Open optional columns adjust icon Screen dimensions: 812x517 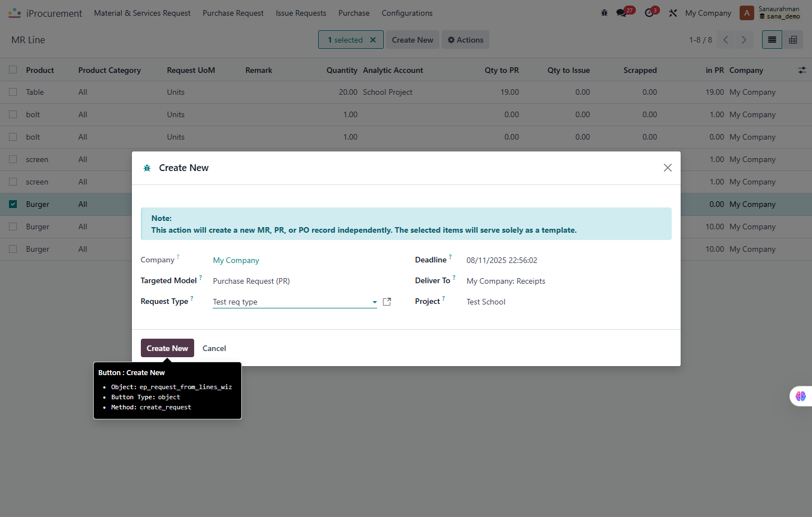(802, 70)
